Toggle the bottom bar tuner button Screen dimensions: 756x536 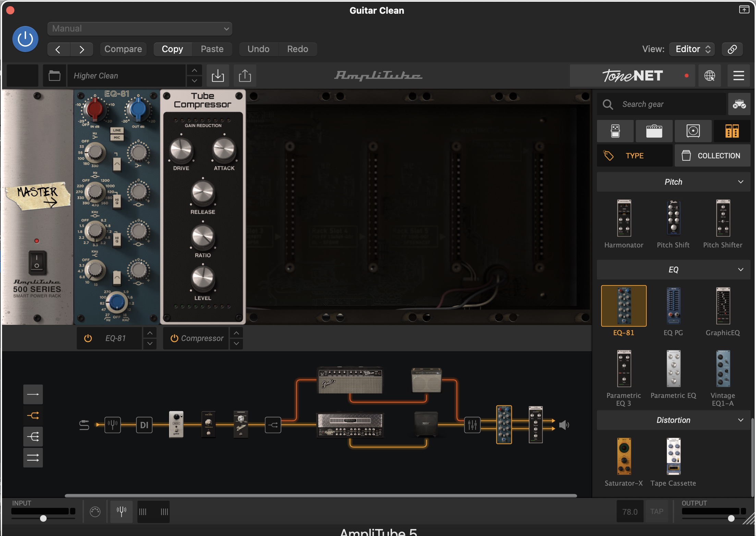pyautogui.click(x=121, y=512)
